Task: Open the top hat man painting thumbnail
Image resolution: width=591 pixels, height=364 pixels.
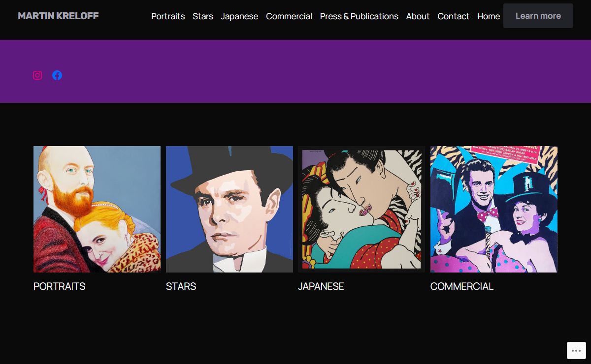Action: [x=230, y=209]
